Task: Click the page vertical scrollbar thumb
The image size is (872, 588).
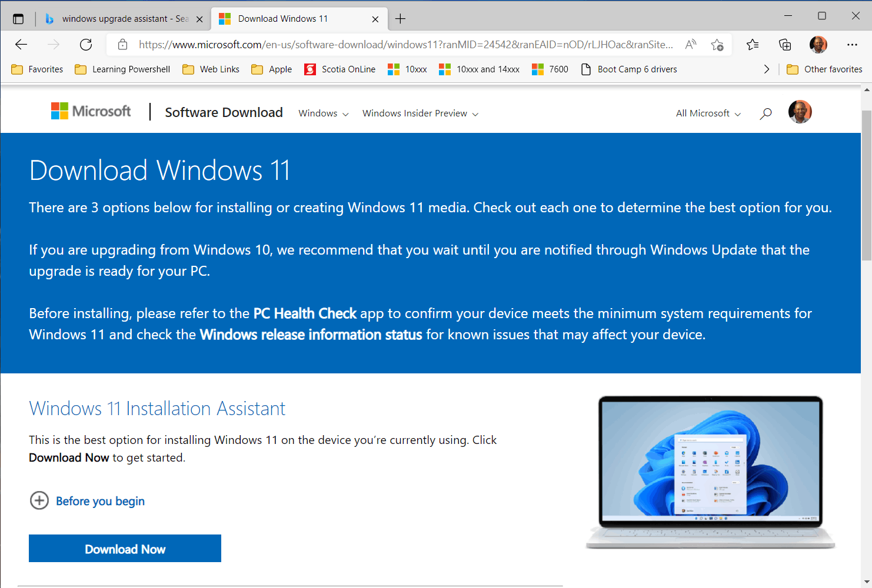Action: tap(866, 185)
